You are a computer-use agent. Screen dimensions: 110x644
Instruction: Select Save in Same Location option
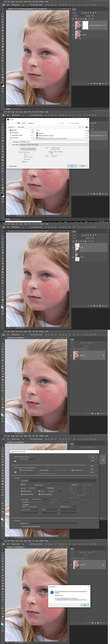point(21,470)
